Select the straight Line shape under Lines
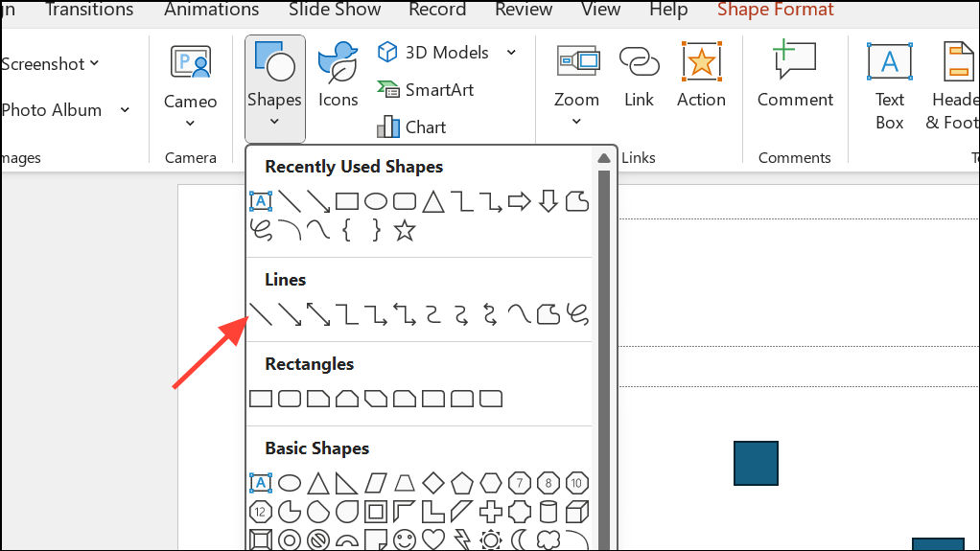 tap(261, 314)
